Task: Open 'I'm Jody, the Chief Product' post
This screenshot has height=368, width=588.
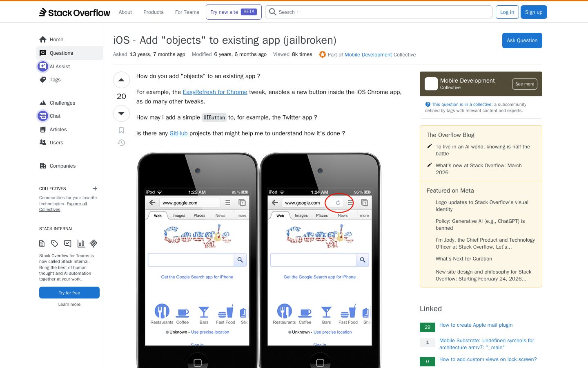Action: point(485,243)
